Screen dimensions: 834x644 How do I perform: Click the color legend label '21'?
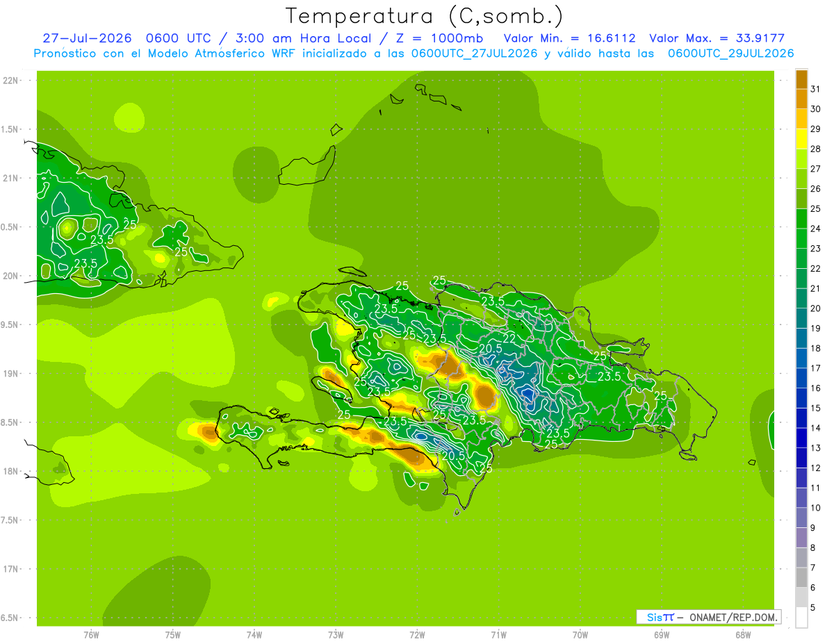pyautogui.click(x=815, y=288)
